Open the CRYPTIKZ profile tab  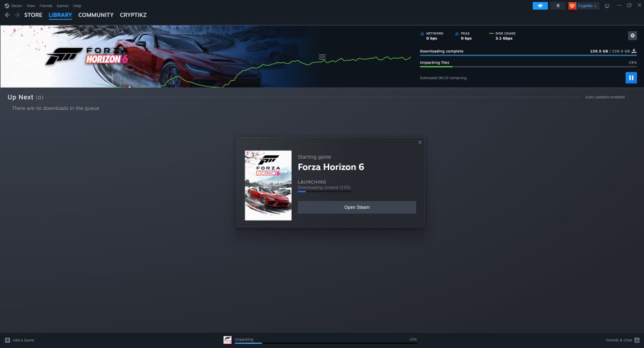click(133, 15)
